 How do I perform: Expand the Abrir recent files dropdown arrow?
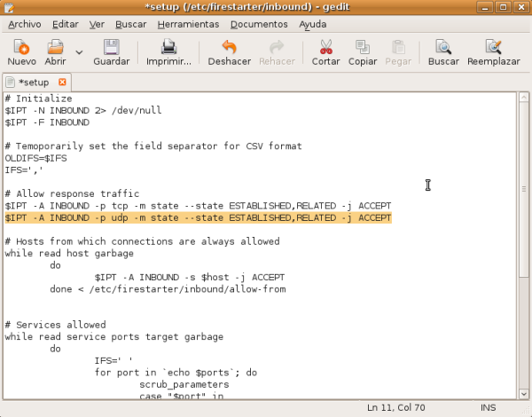(79, 52)
